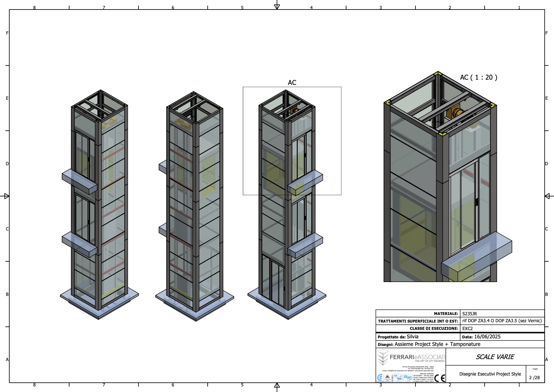This screenshot has height=392, width=554.
Task: Click the Ferrari e Associati logo
Action: pos(411,357)
